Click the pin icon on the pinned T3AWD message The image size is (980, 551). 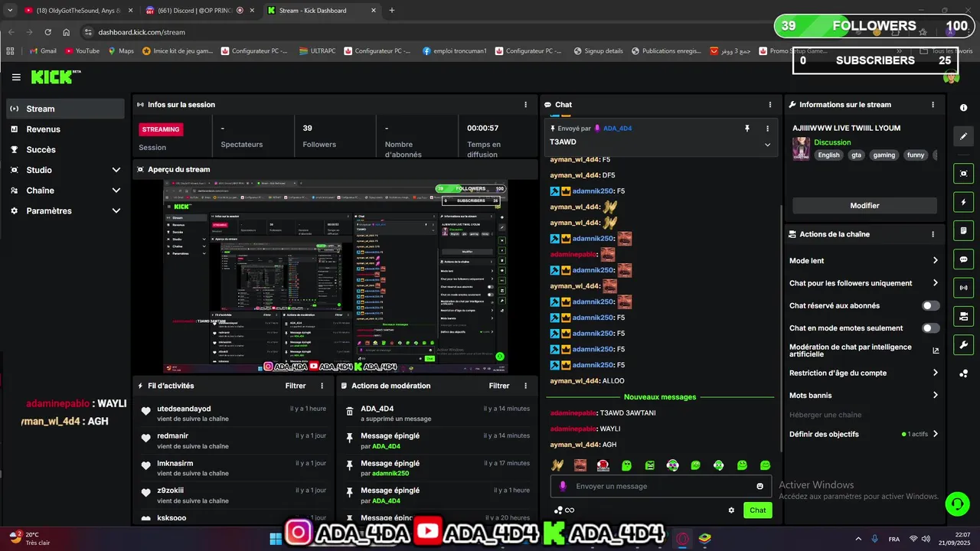[x=747, y=129]
